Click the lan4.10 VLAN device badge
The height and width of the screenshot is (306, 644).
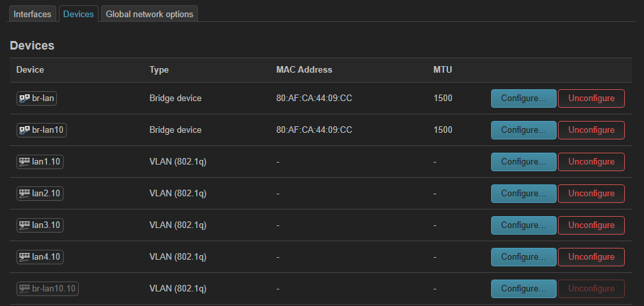click(x=40, y=257)
